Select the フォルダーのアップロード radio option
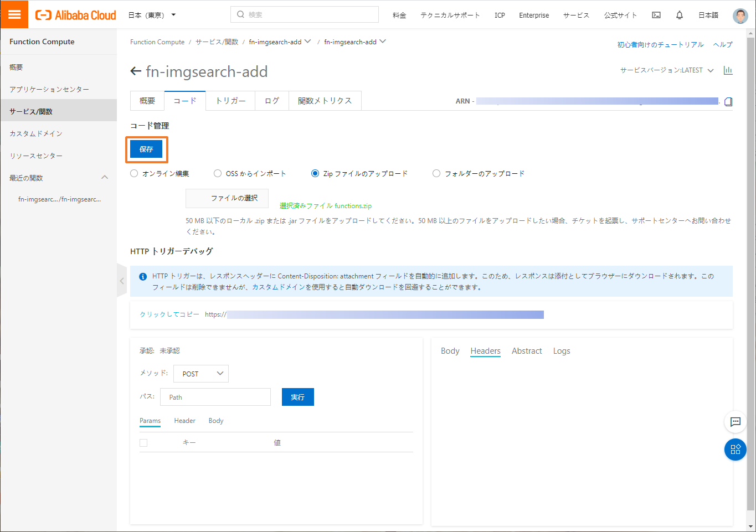This screenshot has width=756, height=532. pyautogui.click(x=436, y=173)
